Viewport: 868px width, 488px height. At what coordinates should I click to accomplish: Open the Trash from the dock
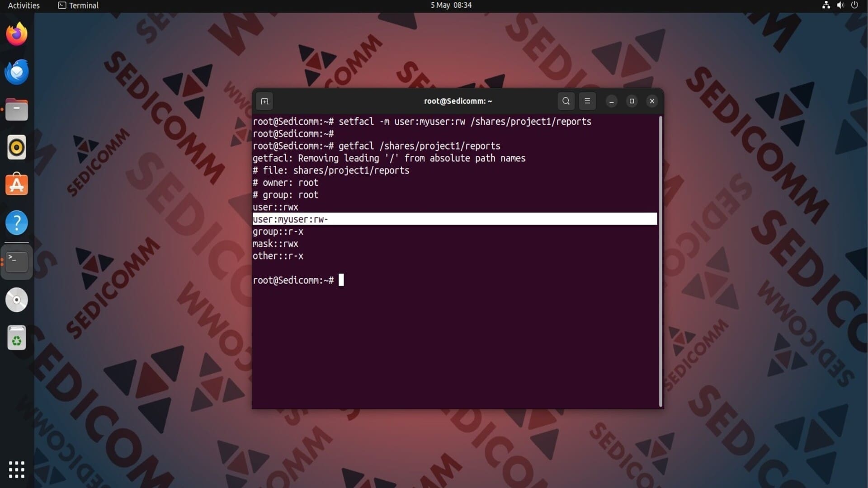click(17, 338)
